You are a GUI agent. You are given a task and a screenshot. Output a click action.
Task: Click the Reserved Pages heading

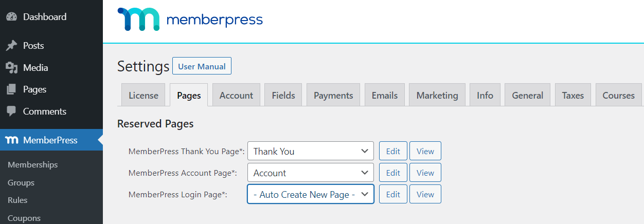pos(155,124)
